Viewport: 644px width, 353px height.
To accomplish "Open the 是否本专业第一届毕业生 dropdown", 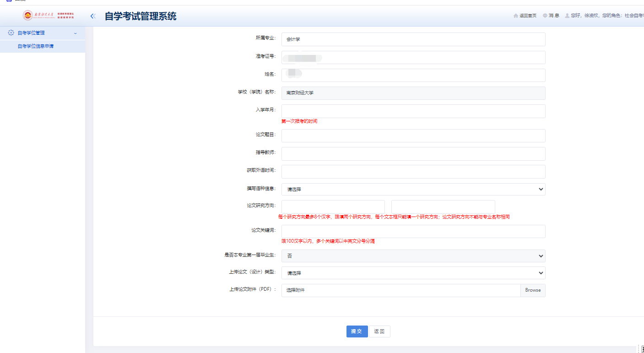I will [x=412, y=256].
